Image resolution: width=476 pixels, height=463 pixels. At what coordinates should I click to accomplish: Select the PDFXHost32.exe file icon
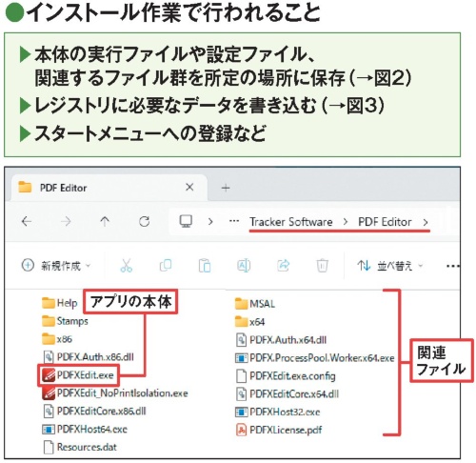(241, 413)
